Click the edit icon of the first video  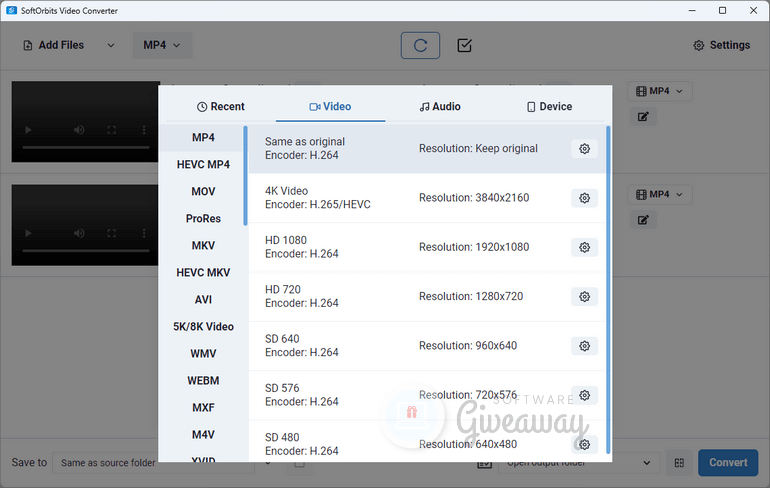pyautogui.click(x=643, y=116)
